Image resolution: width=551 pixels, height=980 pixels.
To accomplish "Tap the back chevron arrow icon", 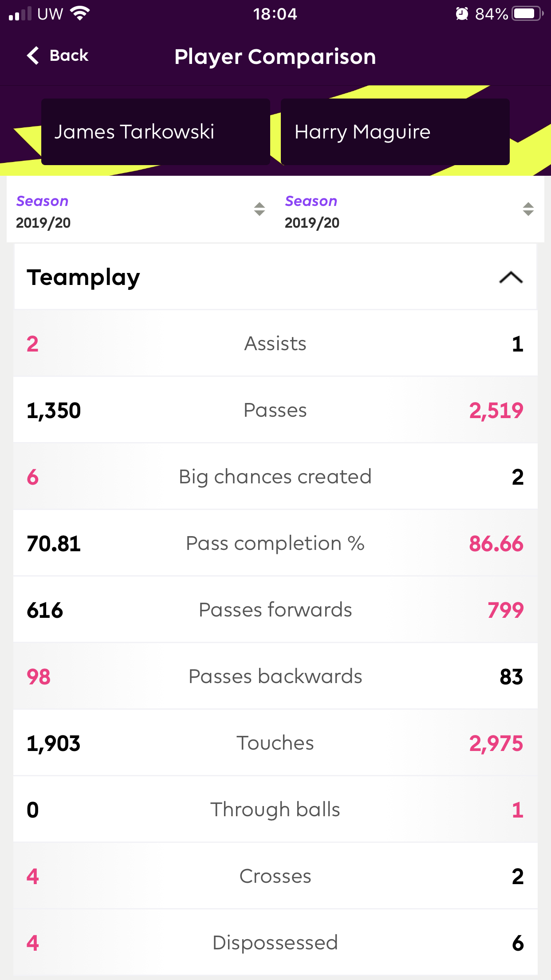I will (33, 56).
